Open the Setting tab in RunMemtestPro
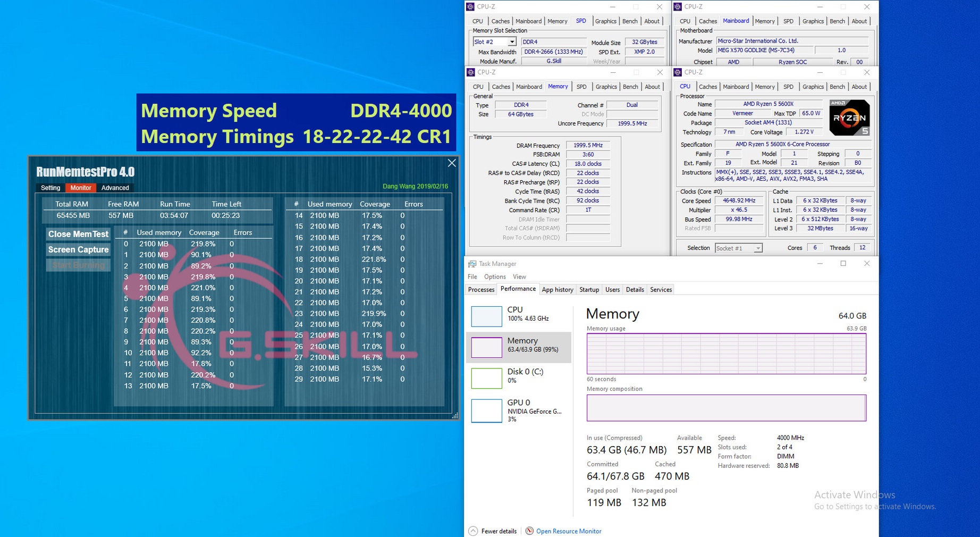Screen dimensions: 980x537 click(50, 188)
